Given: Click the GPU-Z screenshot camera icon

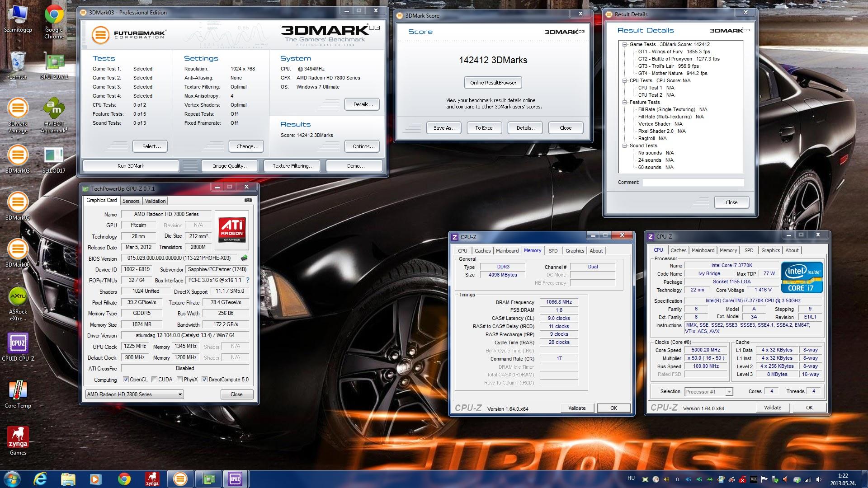Looking at the screenshot, I should click(248, 200).
